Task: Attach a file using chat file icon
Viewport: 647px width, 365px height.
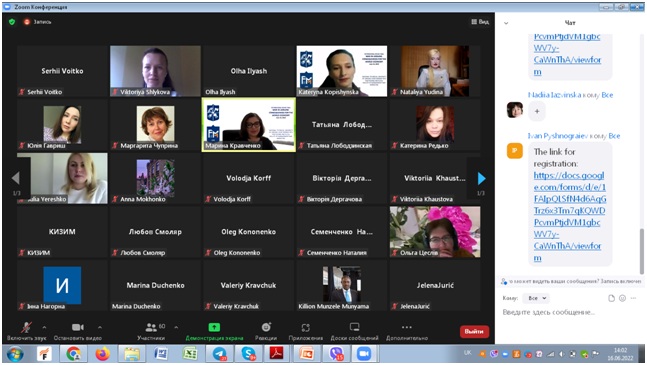Action: pyautogui.click(x=611, y=298)
